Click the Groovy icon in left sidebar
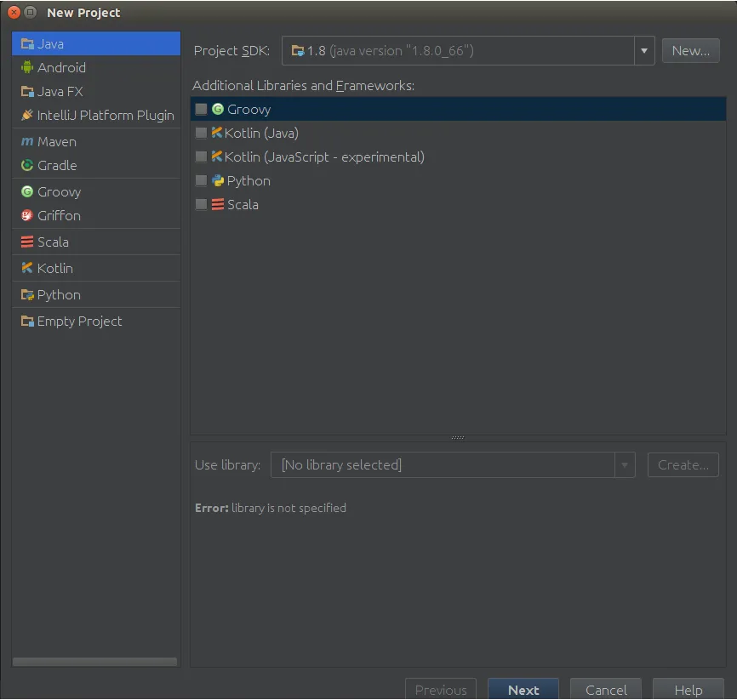The width and height of the screenshot is (737, 700). point(27,191)
